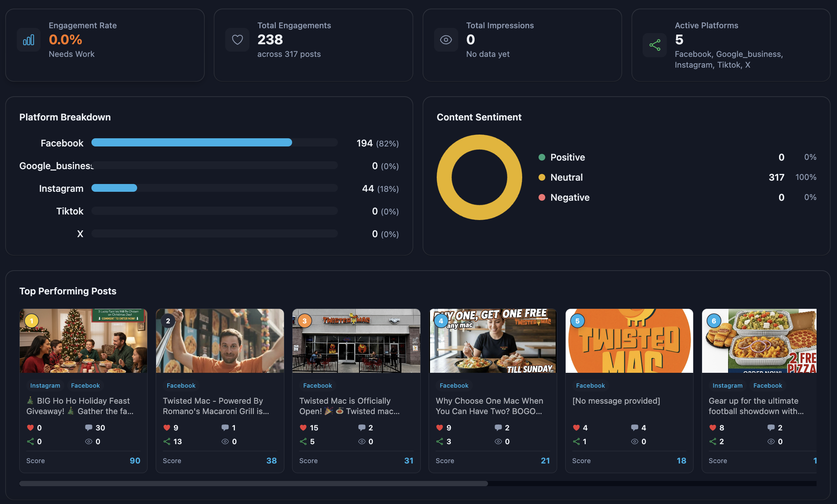Click the Total Impressions eye icon

pos(446,40)
